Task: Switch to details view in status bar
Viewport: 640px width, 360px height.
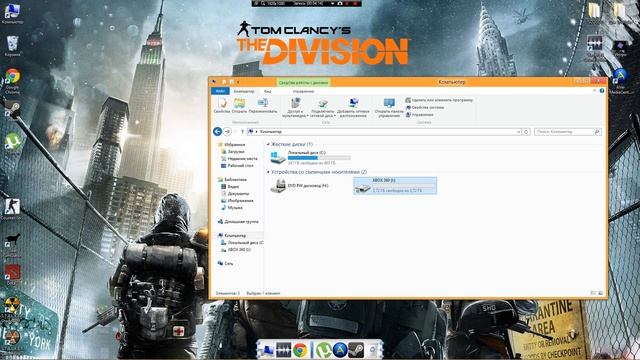Action: click(x=593, y=293)
